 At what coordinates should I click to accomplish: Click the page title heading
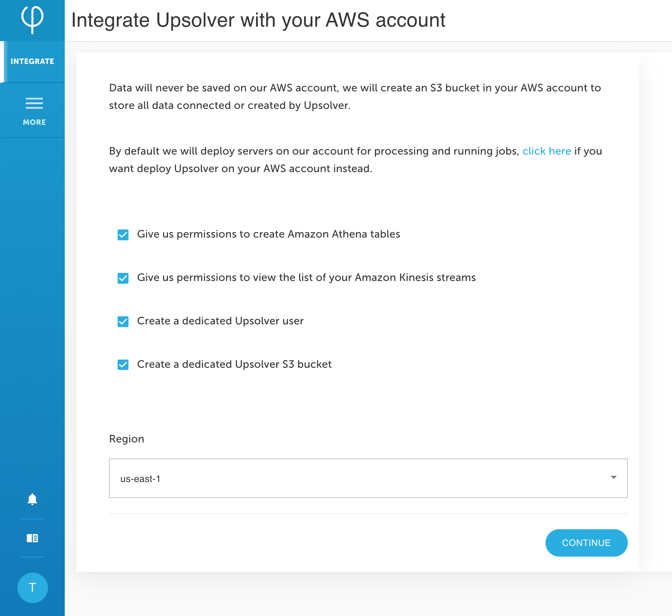[x=258, y=20]
